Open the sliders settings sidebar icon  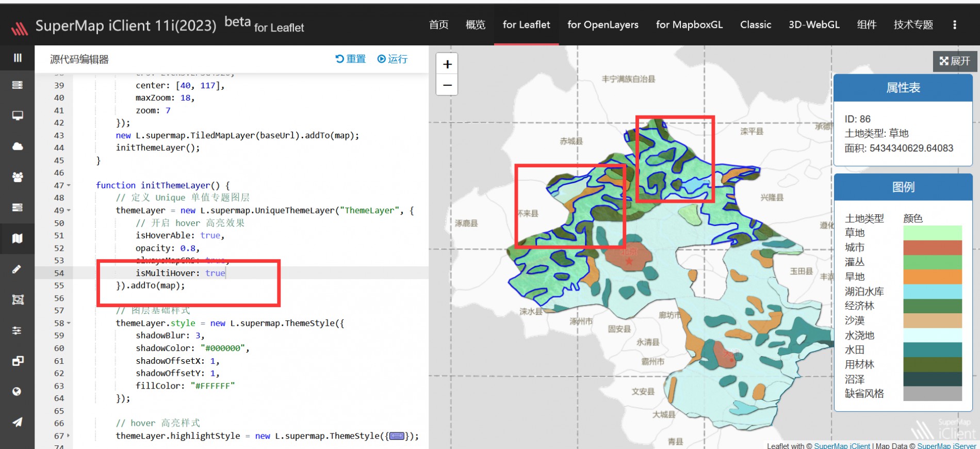point(18,330)
